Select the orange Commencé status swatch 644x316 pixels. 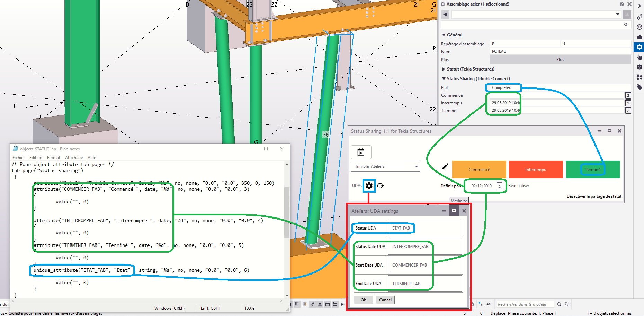pos(479,169)
